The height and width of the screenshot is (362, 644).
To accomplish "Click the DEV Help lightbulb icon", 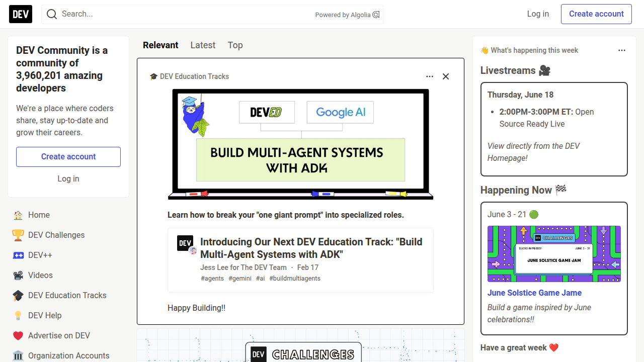I will [18, 316].
